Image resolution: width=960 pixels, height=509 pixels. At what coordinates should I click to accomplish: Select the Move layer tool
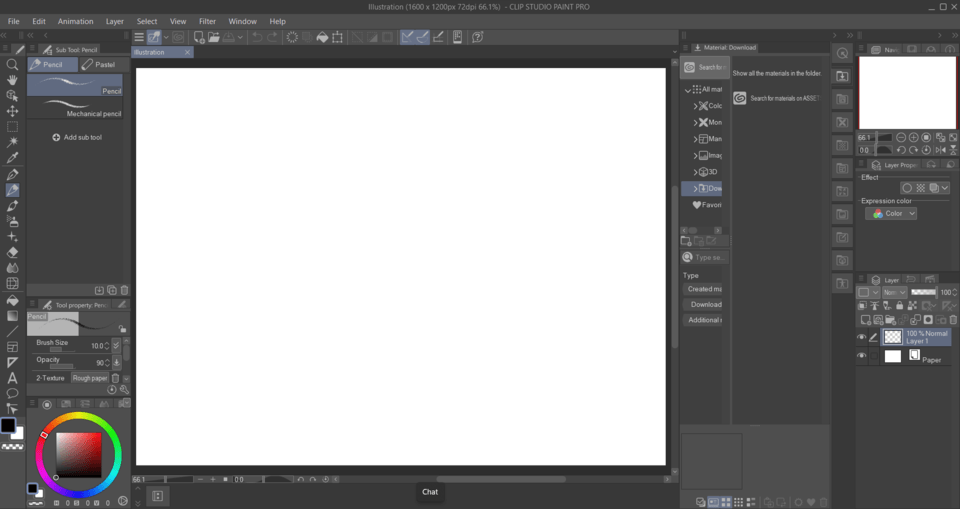tap(12, 111)
